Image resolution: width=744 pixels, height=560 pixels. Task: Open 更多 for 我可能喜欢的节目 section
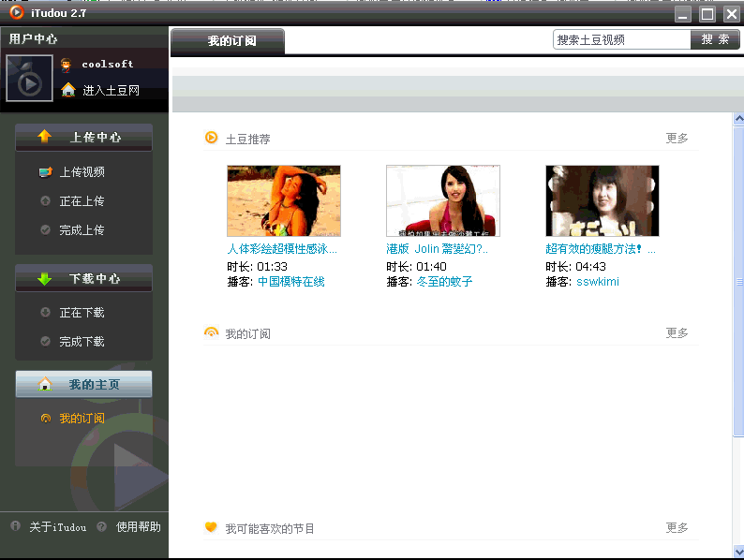[677, 528]
